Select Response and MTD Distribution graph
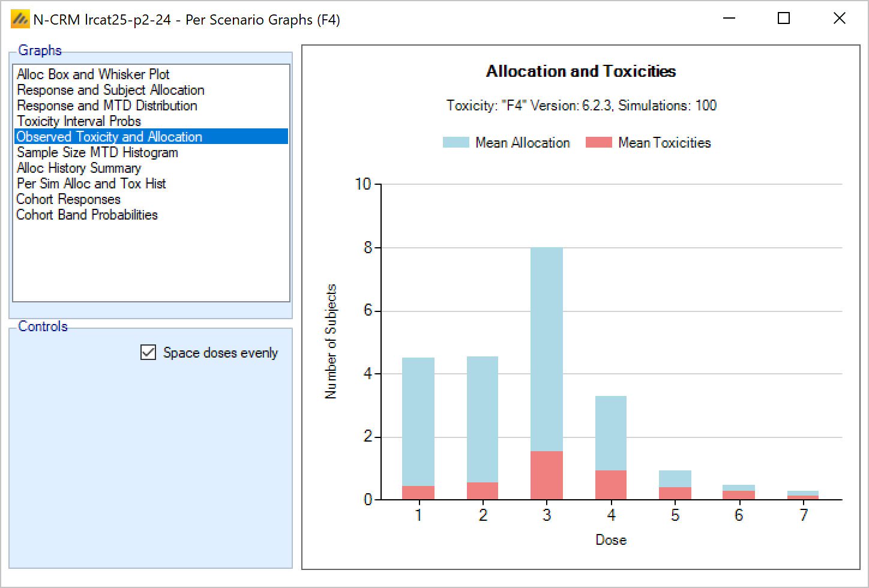This screenshot has width=869, height=588. coord(107,106)
